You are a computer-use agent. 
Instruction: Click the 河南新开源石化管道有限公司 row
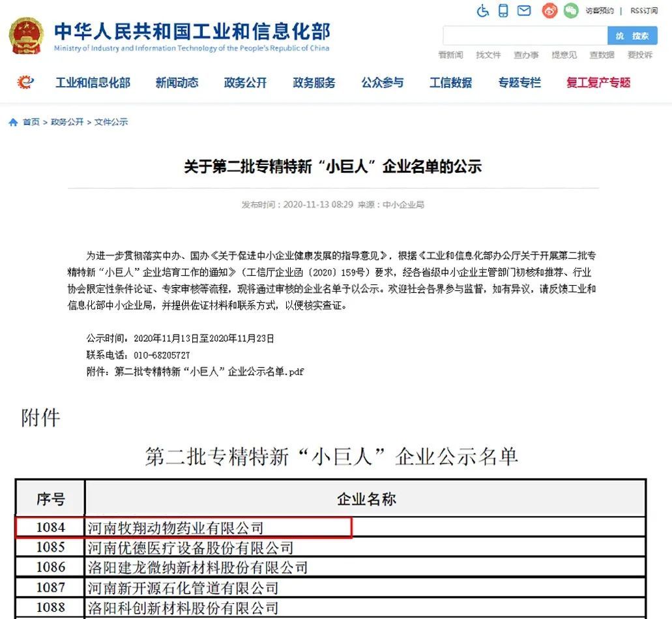(x=366, y=587)
